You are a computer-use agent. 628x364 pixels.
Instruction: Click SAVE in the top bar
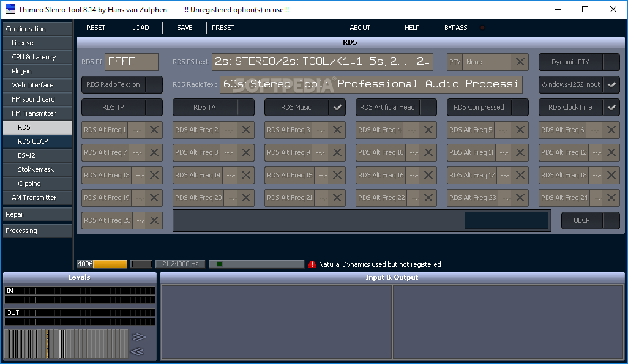tap(185, 28)
